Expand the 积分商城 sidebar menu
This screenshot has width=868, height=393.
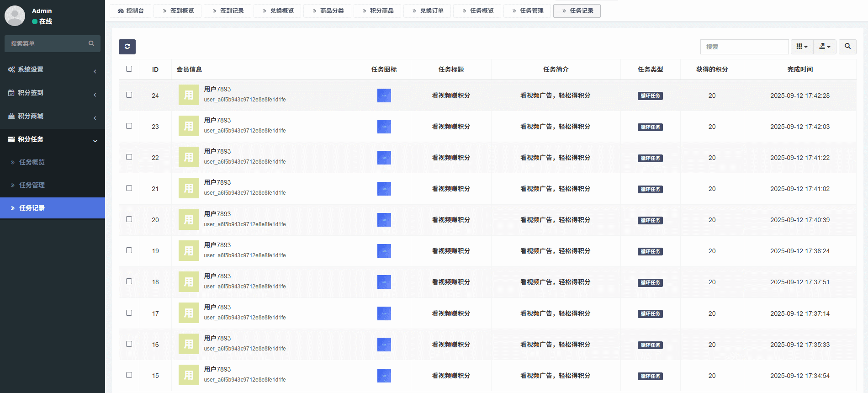[x=53, y=116]
